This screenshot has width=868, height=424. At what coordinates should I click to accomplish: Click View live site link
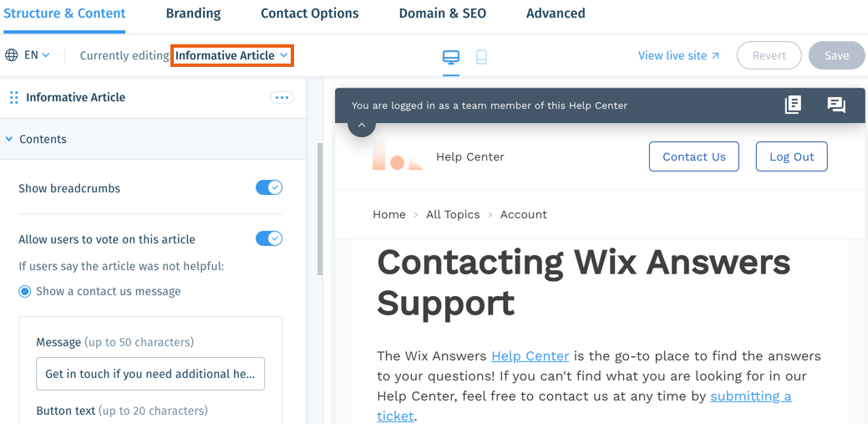(678, 55)
